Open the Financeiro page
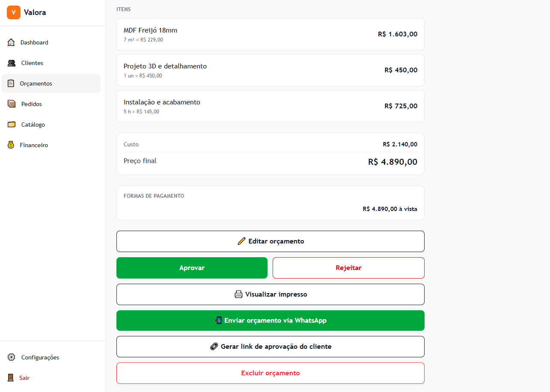This screenshot has width=550, height=392. [51, 145]
